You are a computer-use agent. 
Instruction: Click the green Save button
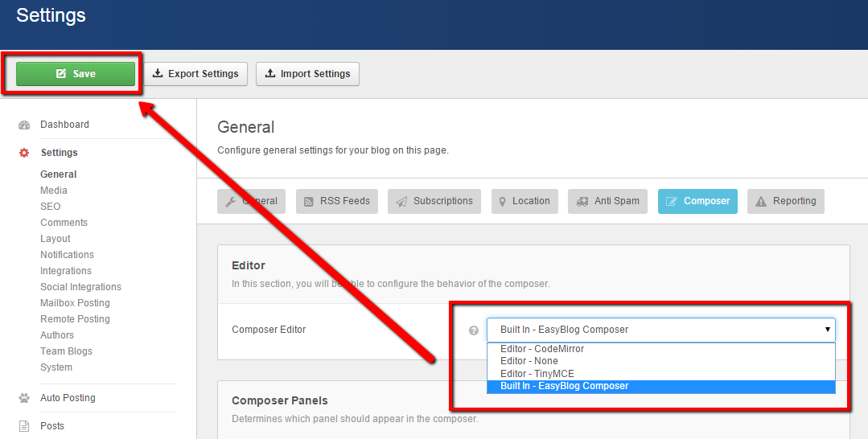[76, 74]
